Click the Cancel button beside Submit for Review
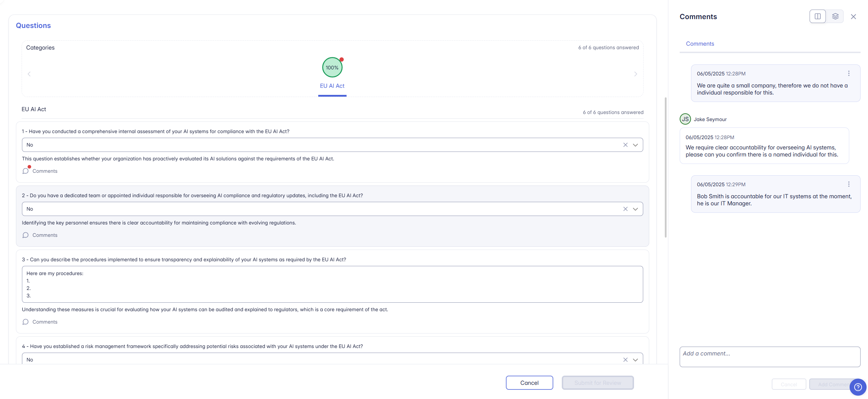Image resolution: width=868 pixels, height=399 pixels. tap(529, 383)
